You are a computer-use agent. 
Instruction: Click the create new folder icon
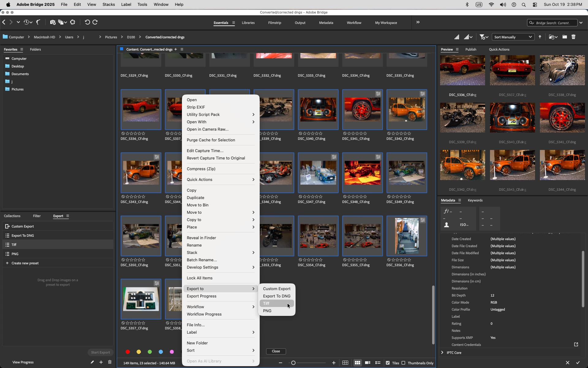564,37
